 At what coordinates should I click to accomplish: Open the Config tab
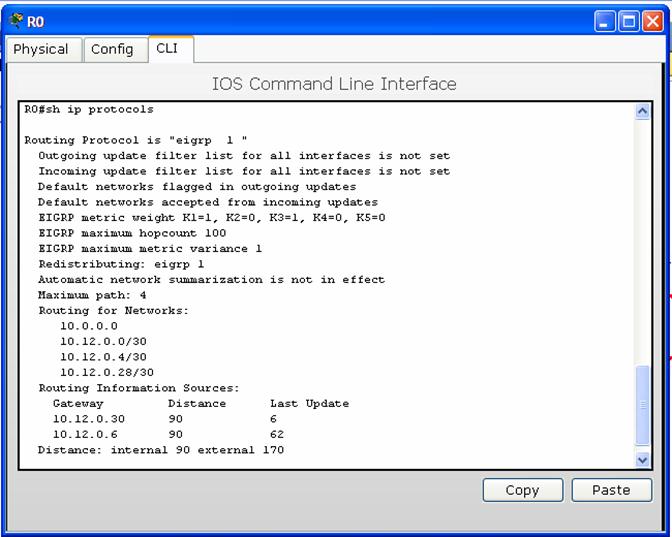(112, 49)
